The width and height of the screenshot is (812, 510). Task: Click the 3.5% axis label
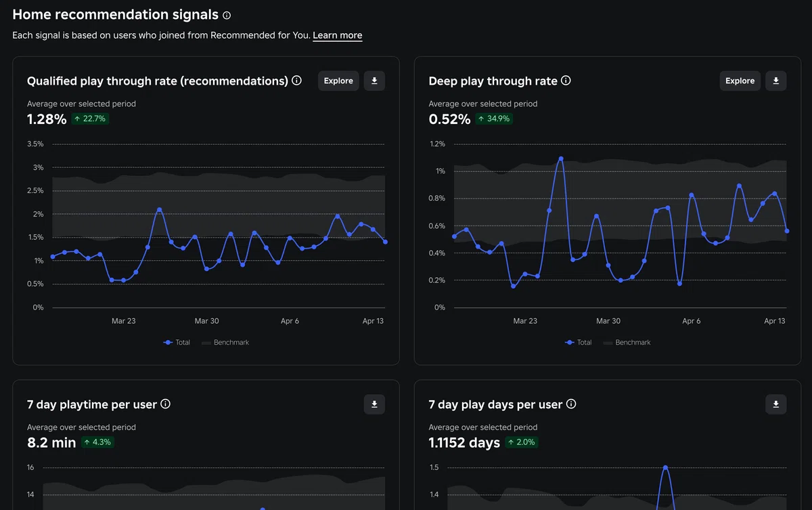click(35, 144)
